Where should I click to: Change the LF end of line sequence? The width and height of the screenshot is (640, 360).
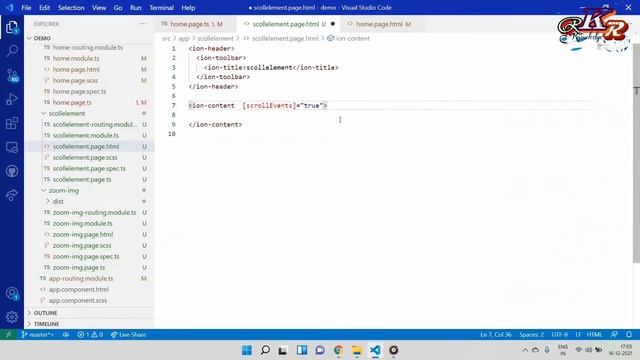[x=578, y=334]
